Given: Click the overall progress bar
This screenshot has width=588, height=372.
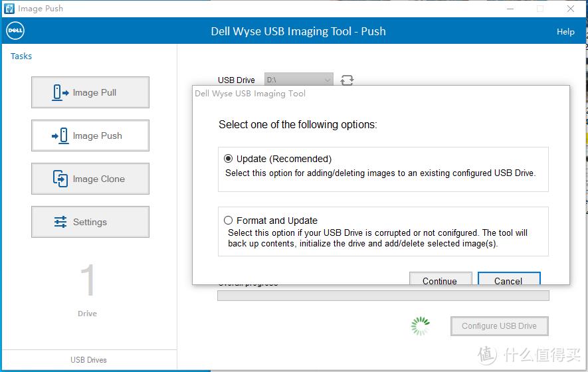Looking at the screenshot, I should point(383,296).
